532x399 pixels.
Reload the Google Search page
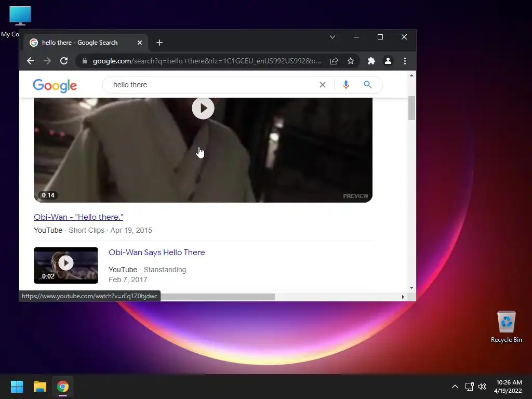coord(64,61)
